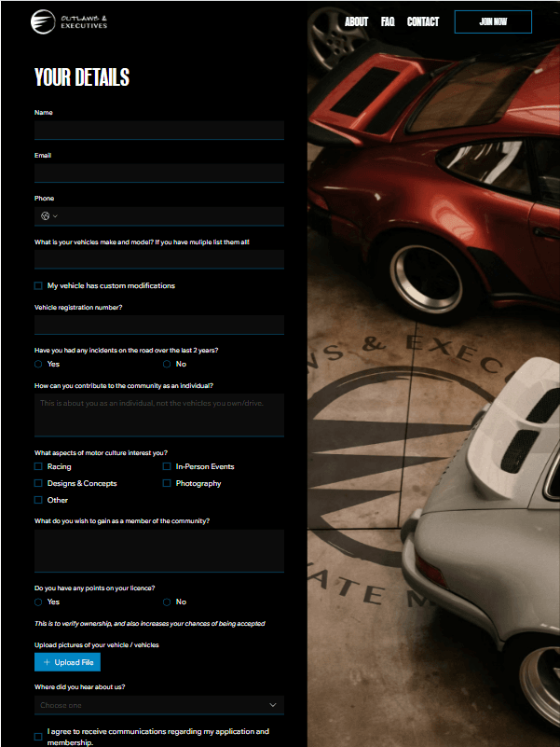Viewport: 560px width, 747px height.
Task: Open the About page from navigation
Action: point(356,21)
